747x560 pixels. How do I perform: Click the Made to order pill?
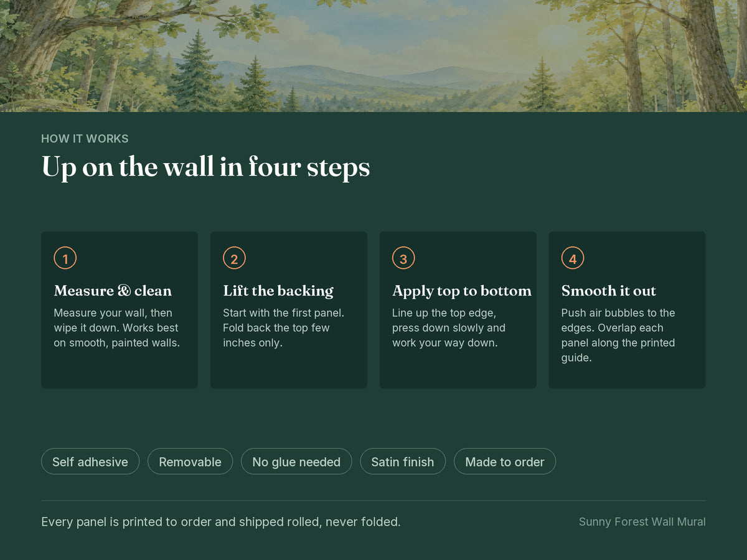pyautogui.click(x=505, y=462)
